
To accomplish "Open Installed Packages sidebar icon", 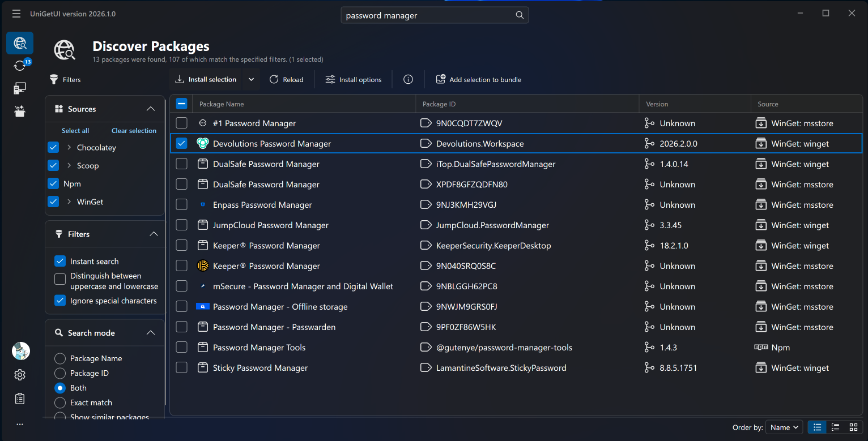I will [x=20, y=88].
